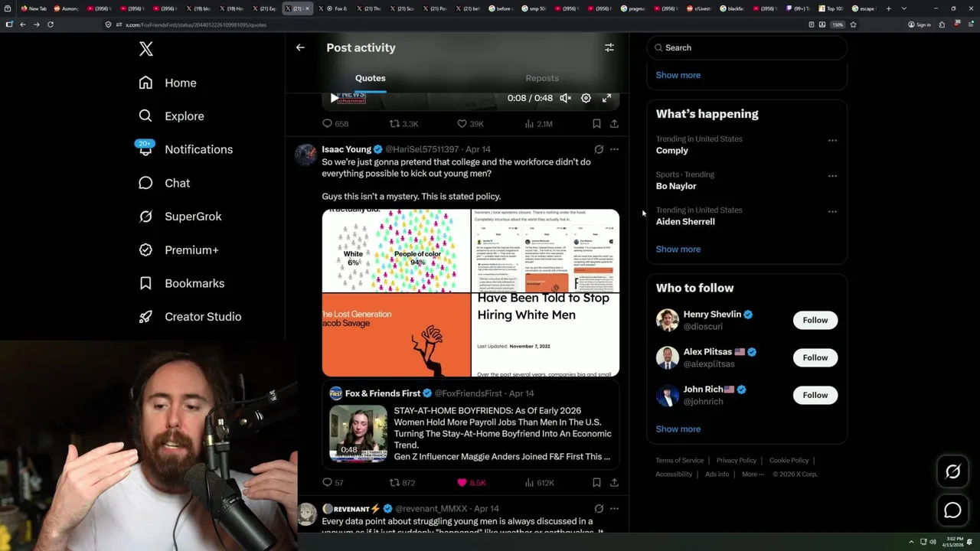980x551 pixels.
Task: Reply to Isaac Young's post with 57 replies
Action: (333, 483)
